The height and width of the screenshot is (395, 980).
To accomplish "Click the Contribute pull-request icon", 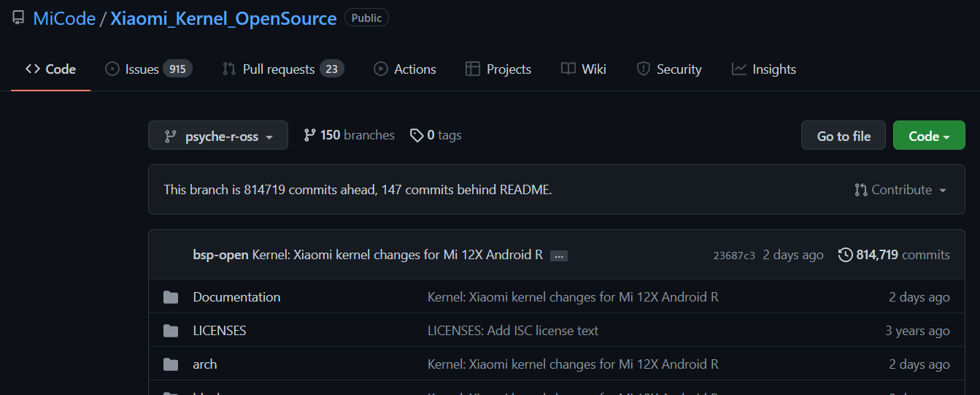I will [861, 190].
